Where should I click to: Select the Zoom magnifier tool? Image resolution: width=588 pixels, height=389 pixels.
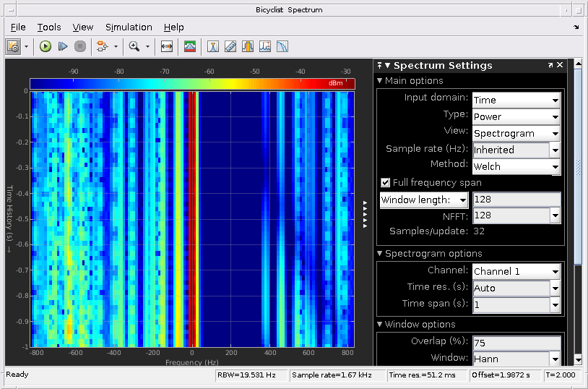tap(134, 46)
